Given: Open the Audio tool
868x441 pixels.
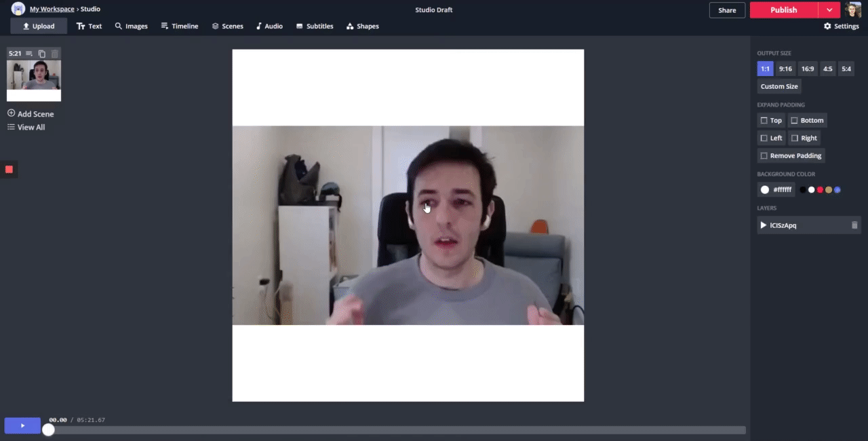Looking at the screenshot, I should (x=269, y=26).
